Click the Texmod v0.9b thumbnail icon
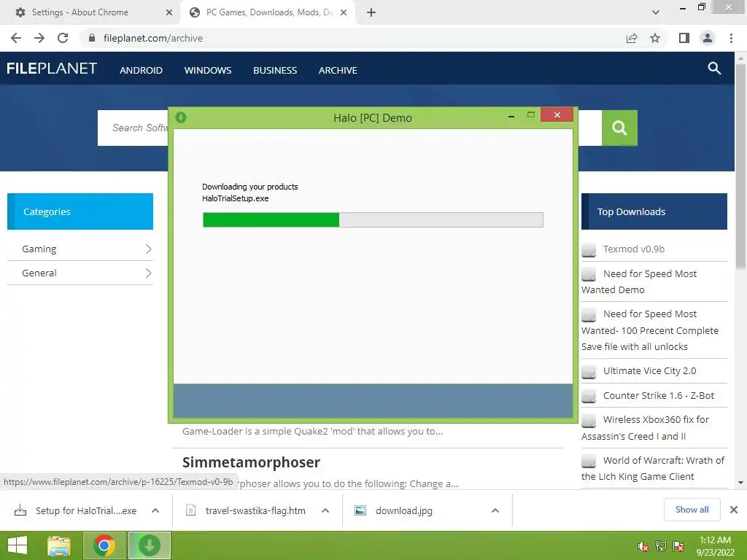Image resolution: width=747 pixels, height=560 pixels. point(589,249)
